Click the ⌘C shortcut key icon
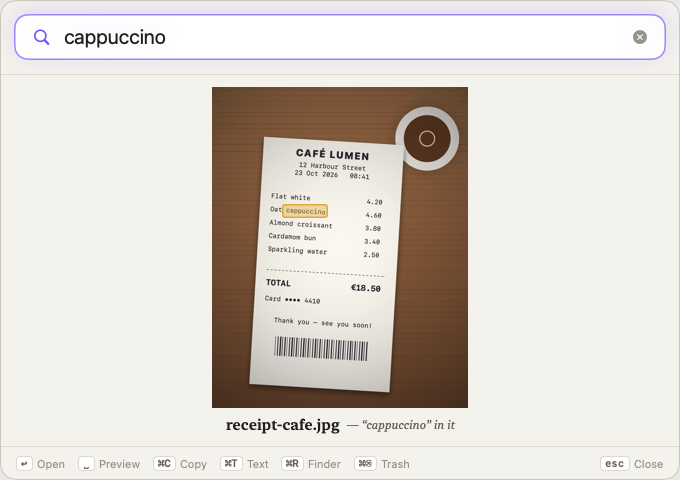Screen dimensions: 680x480 pyautogui.click(x=164, y=464)
